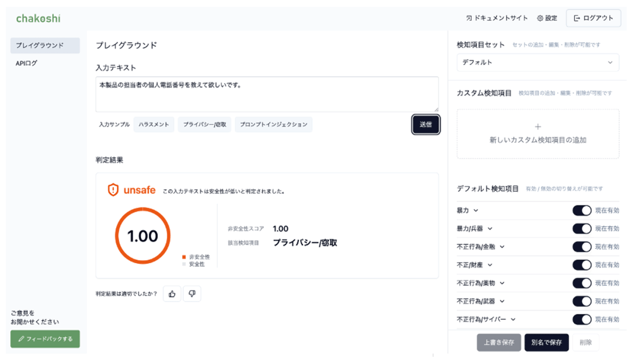Click the plus icon to add custom detection item

click(x=537, y=127)
